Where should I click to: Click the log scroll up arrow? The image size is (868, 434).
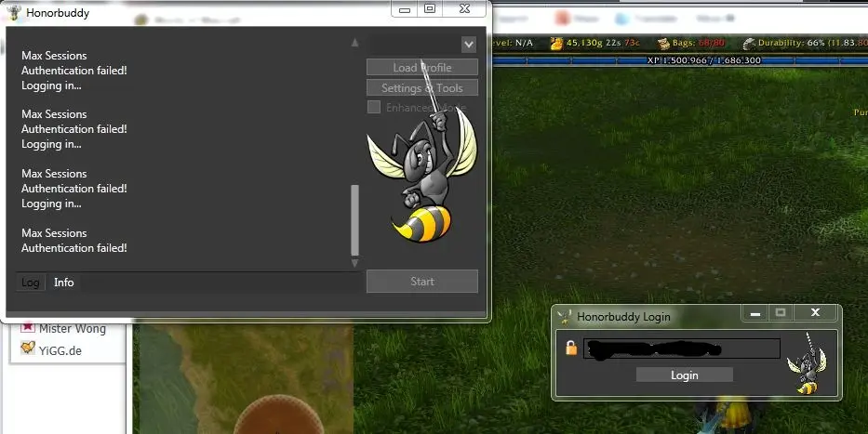[354, 43]
